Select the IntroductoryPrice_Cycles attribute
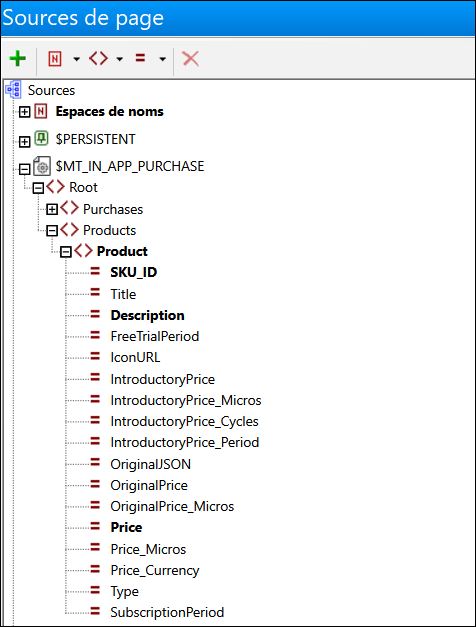Screen dimensions: 476x627 (x=184, y=421)
